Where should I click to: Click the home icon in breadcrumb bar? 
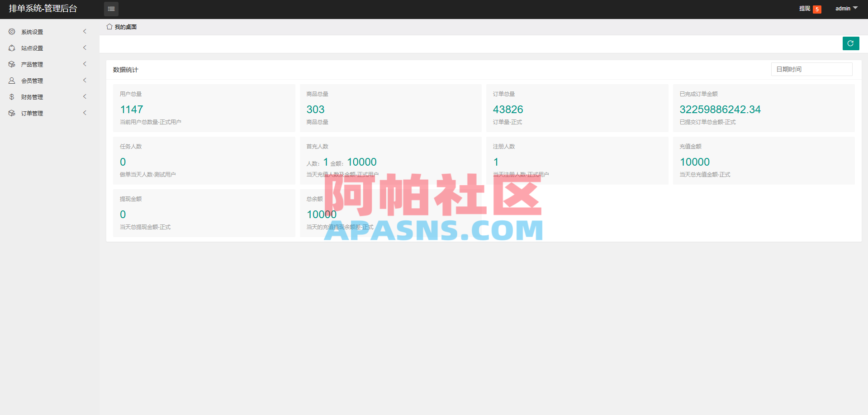coord(109,26)
